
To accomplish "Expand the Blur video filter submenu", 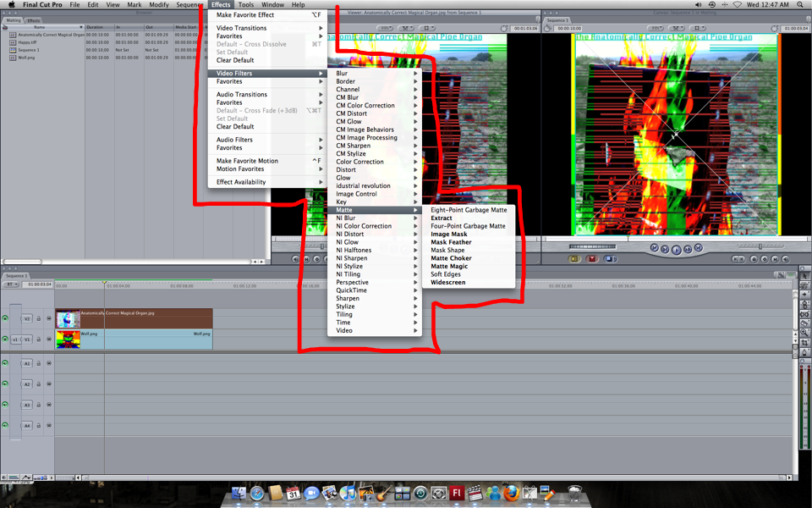I will point(374,73).
